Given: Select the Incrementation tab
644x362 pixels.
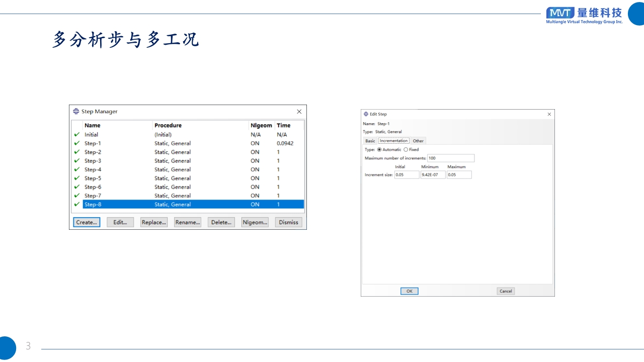Looking at the screenshot, I should point(393,141).
